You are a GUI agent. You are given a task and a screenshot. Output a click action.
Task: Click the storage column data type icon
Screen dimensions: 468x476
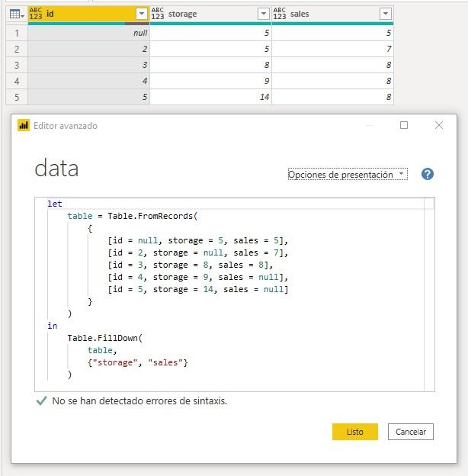coord(158,14)
